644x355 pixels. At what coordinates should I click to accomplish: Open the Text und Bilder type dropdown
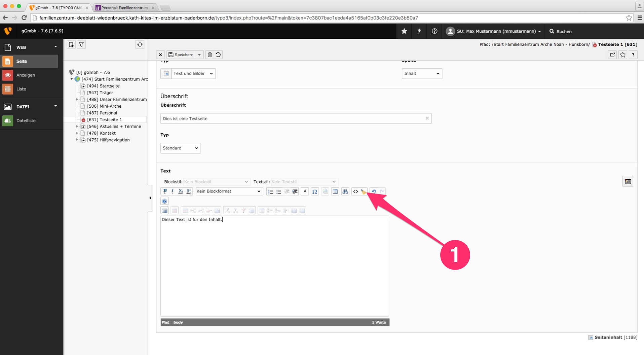click(193, 73)
